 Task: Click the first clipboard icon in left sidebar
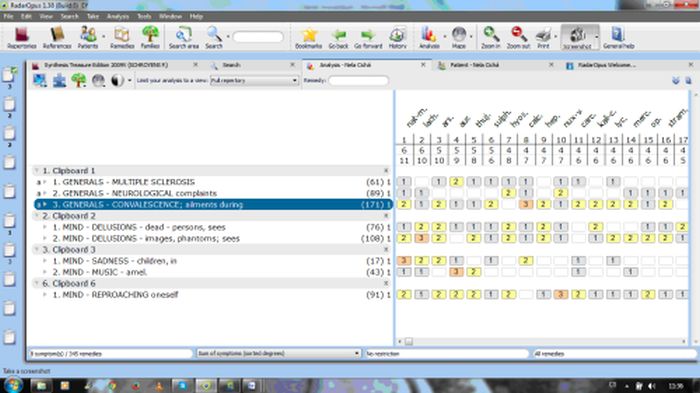coord(9,74)
